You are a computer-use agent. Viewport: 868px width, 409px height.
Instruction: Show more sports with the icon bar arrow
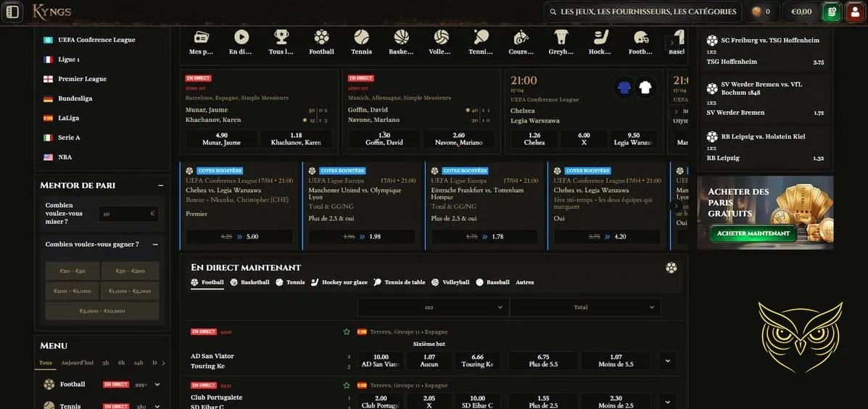click(672, 43)
